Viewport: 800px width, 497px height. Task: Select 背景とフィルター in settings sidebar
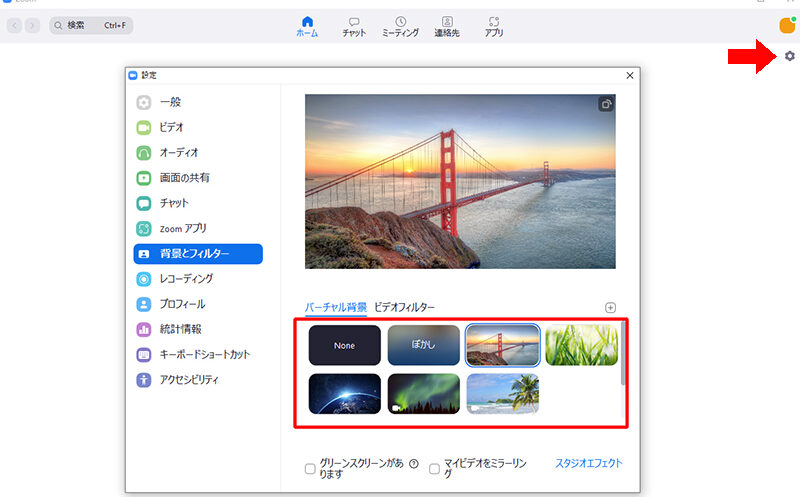tap(198, 254)
